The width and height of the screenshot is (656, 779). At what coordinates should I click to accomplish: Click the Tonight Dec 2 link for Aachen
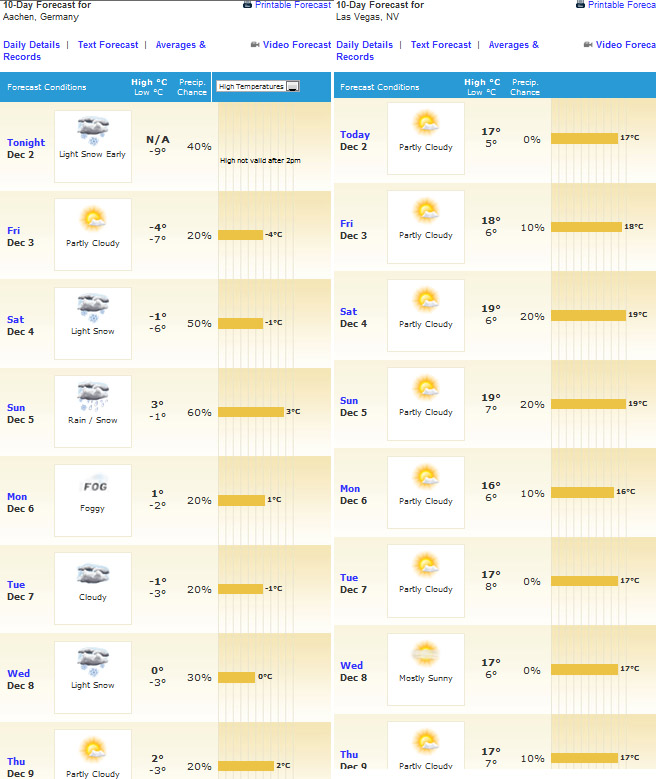point(25,148)
